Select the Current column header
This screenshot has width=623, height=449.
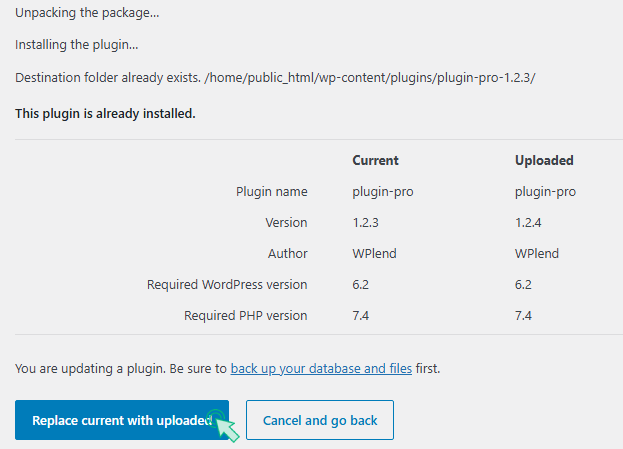tap(375, 160)
